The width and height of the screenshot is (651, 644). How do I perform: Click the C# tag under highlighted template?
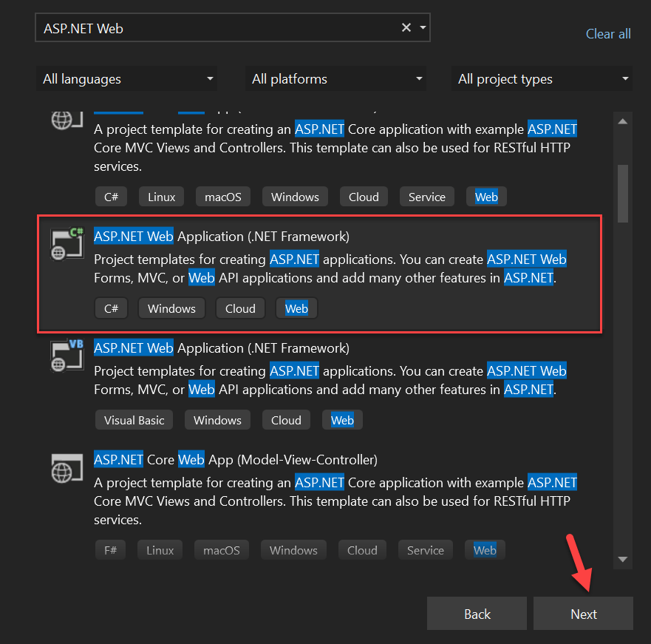pos(111,309)
